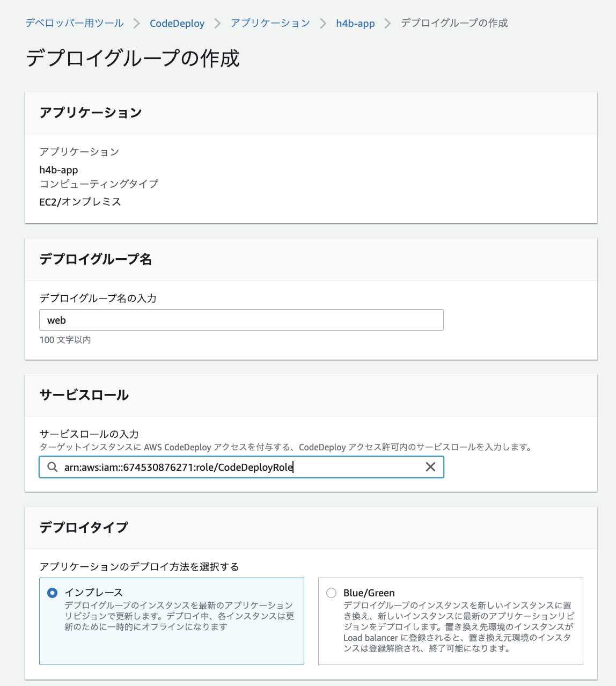Click the アプリケーション section heading
Screen dimensions: 616x686
(91, 113)
